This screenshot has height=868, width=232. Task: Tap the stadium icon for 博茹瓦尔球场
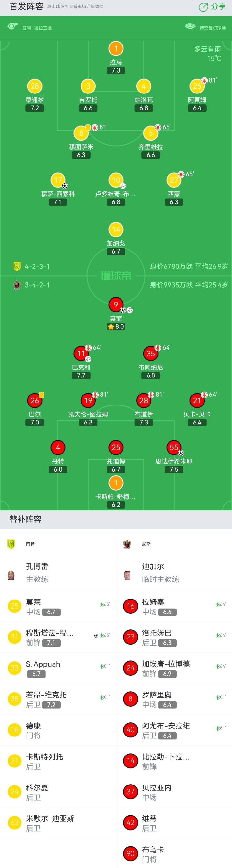point(190,26)
